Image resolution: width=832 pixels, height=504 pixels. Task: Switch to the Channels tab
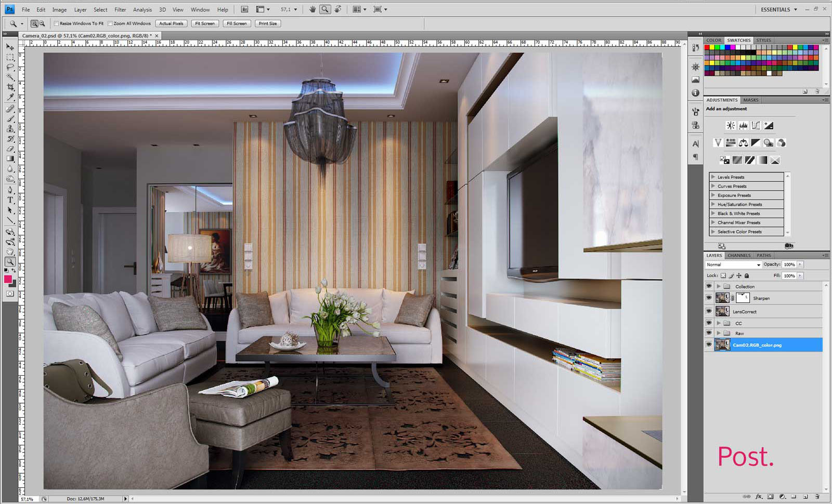739,256
